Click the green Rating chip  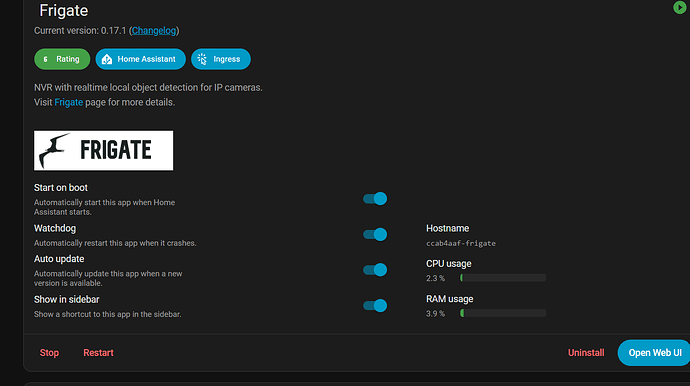click(62, 59)
